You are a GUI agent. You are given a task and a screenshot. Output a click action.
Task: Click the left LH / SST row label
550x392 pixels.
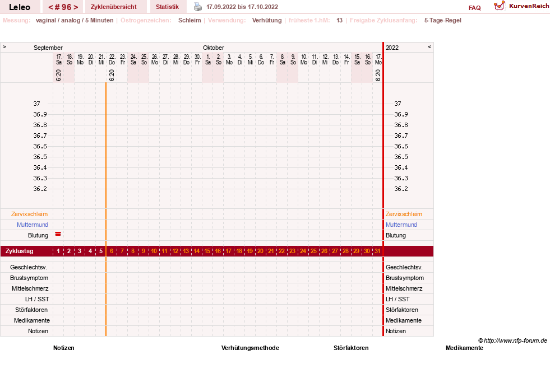pyautogui.click(x=37, y=299)
